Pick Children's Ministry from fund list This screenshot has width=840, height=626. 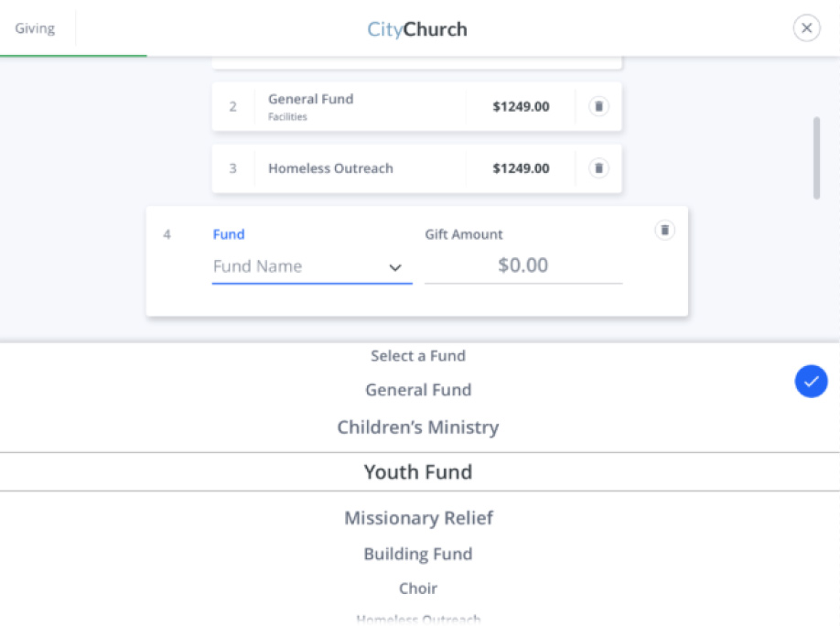point(418,427)
